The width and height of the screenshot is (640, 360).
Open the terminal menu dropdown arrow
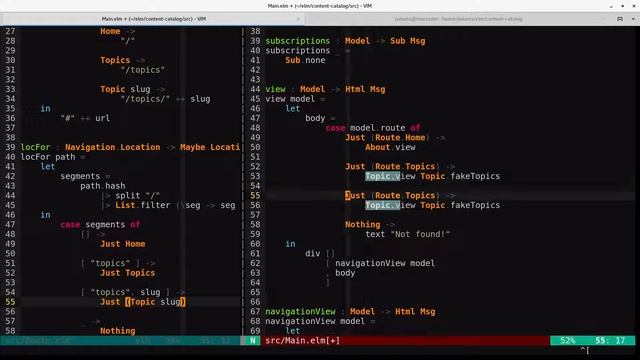633,19
